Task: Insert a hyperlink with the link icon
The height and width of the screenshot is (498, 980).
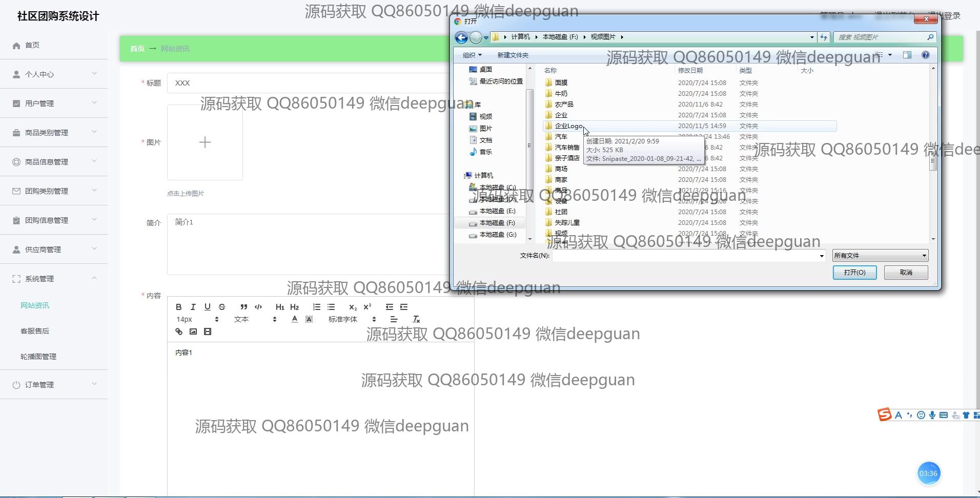Action: click(178, 331)
